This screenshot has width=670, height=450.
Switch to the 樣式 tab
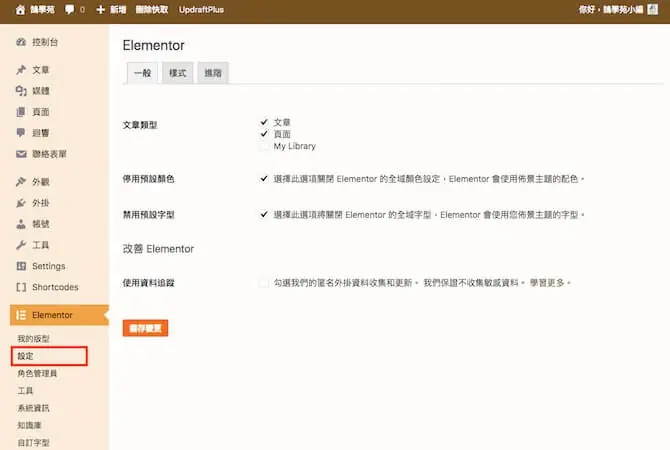[178, 73]
